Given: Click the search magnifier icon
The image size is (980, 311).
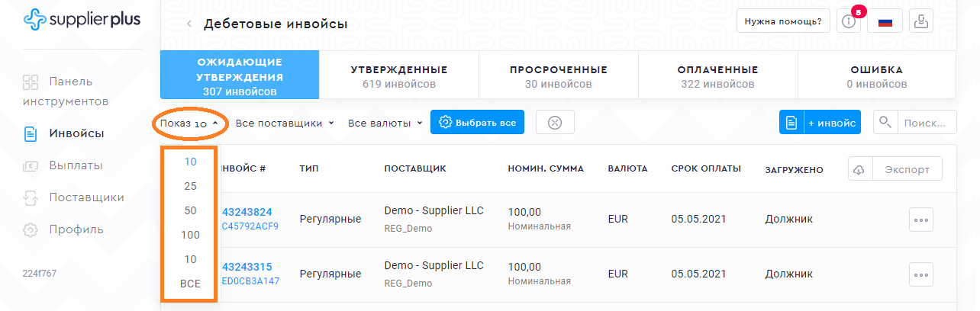Looking at the screenshot, I should (x=885, y=122).
